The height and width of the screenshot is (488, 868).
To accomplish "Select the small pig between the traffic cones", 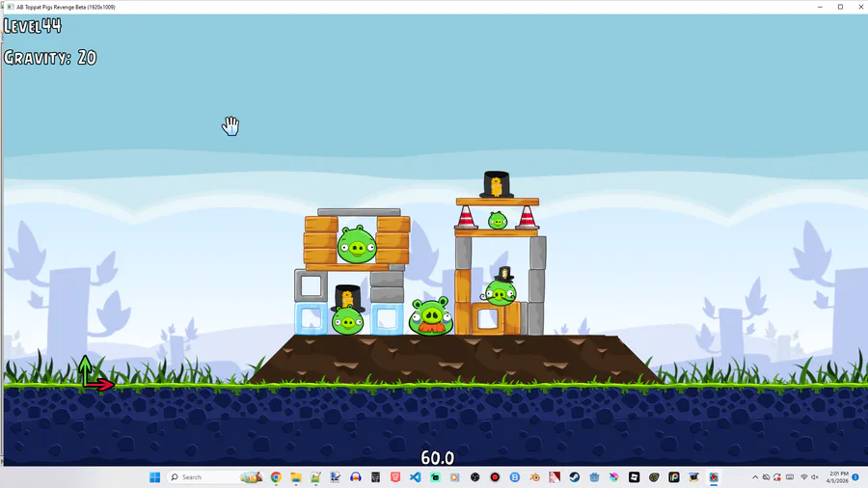I will pyautogui.click(x=498, y=220).
